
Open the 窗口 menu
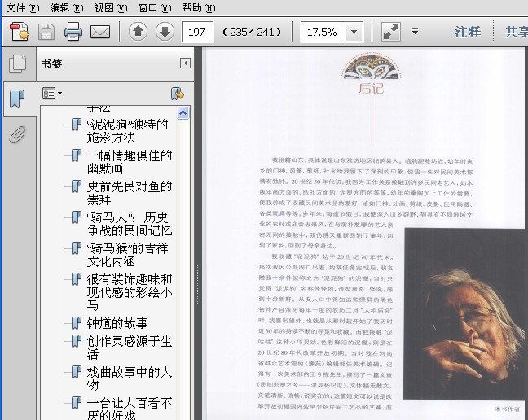click(155, 7)
